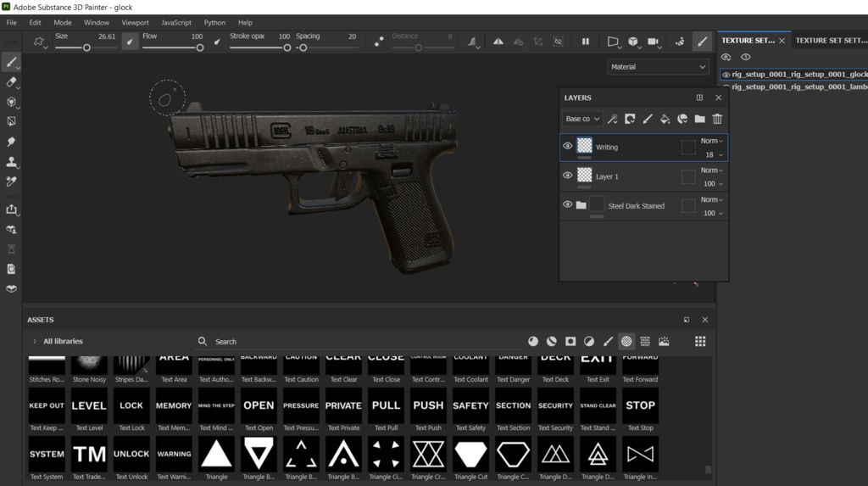Add a fill layer in Layers panel
Screen dimensions: 868x486
point(665,119)
